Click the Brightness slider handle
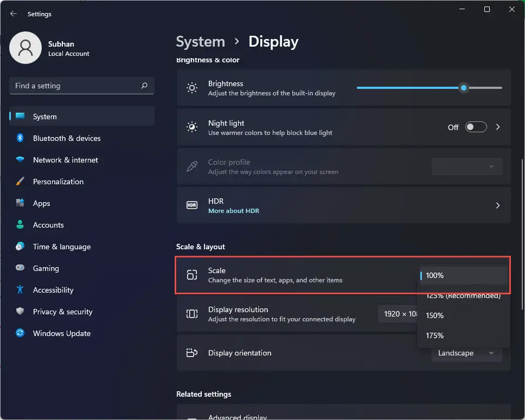Image resolution: width=525 pixels, height=420 pixels. pyautogui.click(x=463, y=88)
